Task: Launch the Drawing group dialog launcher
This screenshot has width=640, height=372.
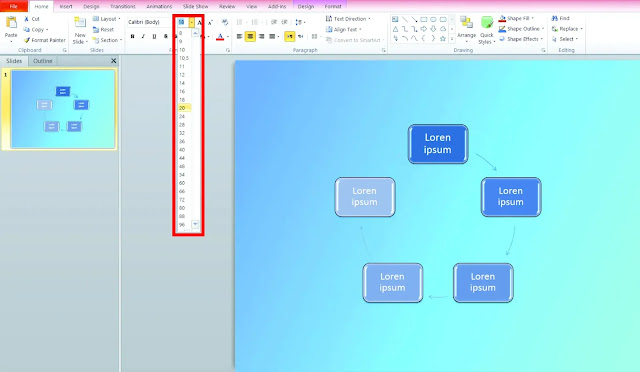Action: click(x=543, y=50)
